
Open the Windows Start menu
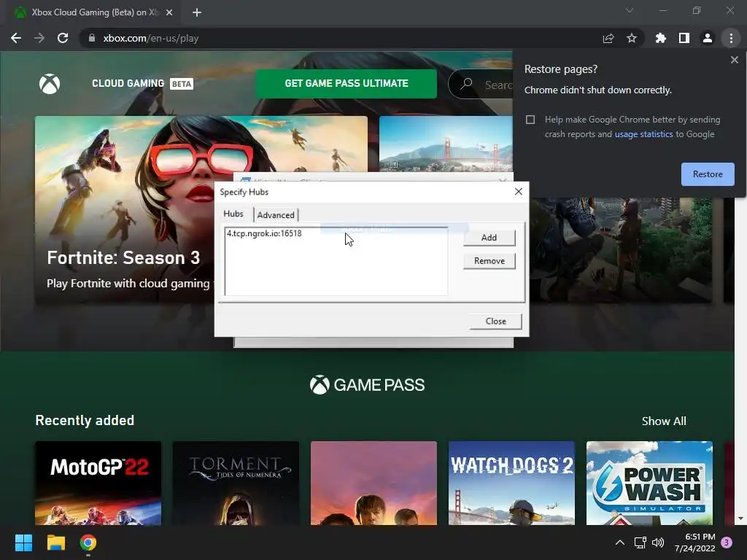[23, 542]
